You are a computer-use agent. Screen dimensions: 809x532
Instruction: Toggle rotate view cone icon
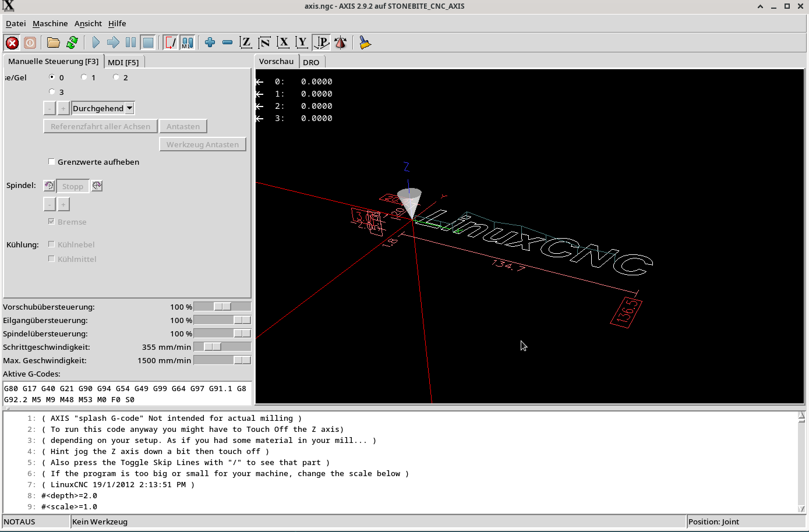(341, 42)
